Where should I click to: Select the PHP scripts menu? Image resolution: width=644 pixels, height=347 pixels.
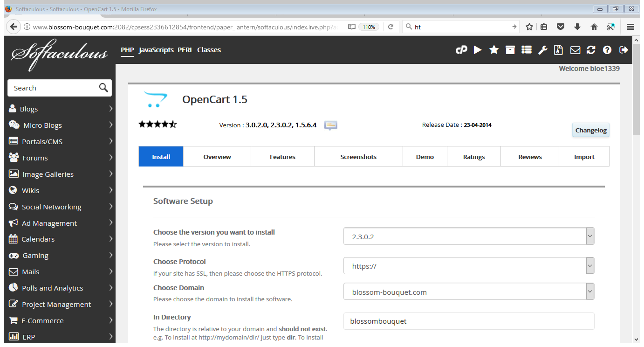tap(127, 50)
